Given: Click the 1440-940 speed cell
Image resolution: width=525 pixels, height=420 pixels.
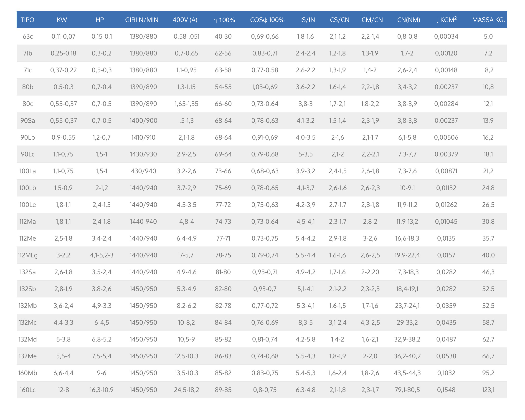Looking at the screenshot, I should click(143, 222).
